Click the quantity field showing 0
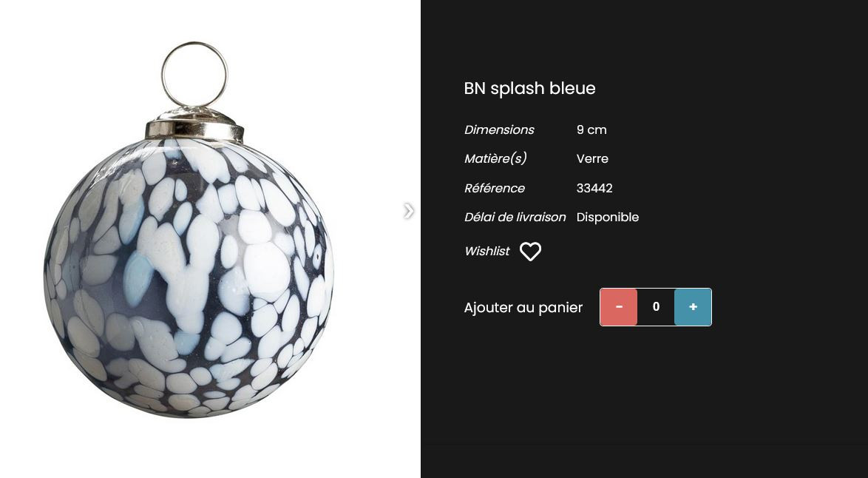The image size is (868, 478). click(656, 307)
